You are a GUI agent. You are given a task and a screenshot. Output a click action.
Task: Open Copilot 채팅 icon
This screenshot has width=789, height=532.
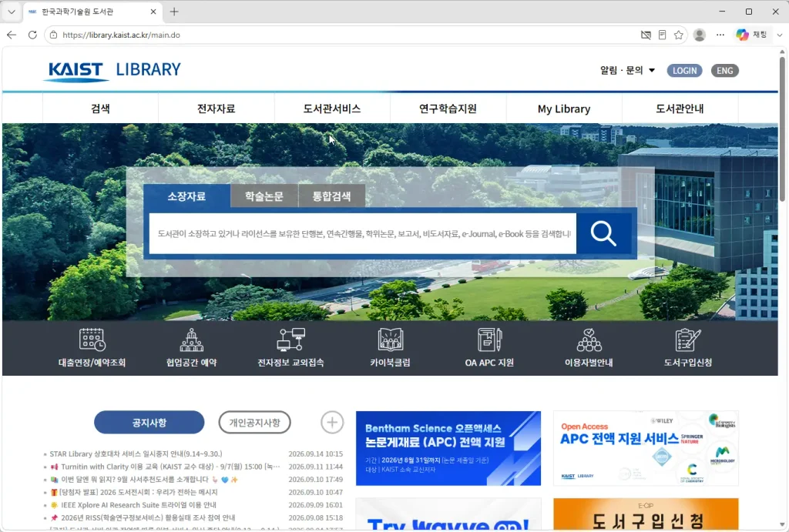tap(751, 35)
